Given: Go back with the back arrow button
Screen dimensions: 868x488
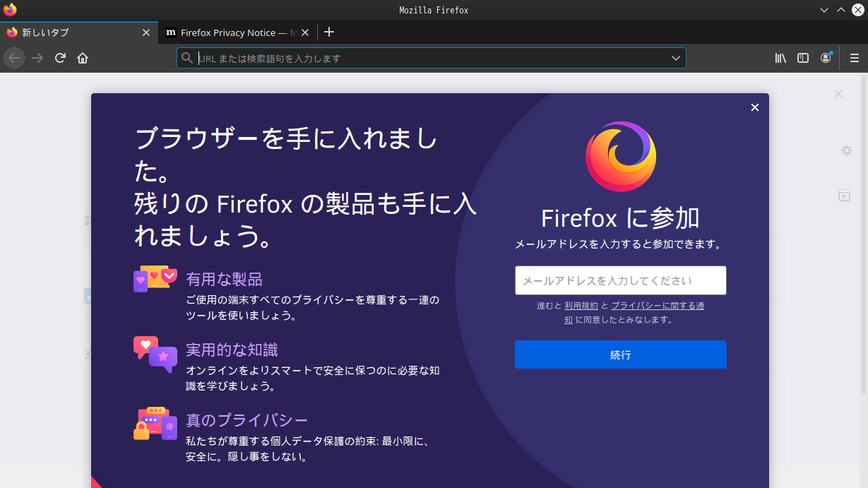Looking at the screenshot, I should tap(14, 58).
